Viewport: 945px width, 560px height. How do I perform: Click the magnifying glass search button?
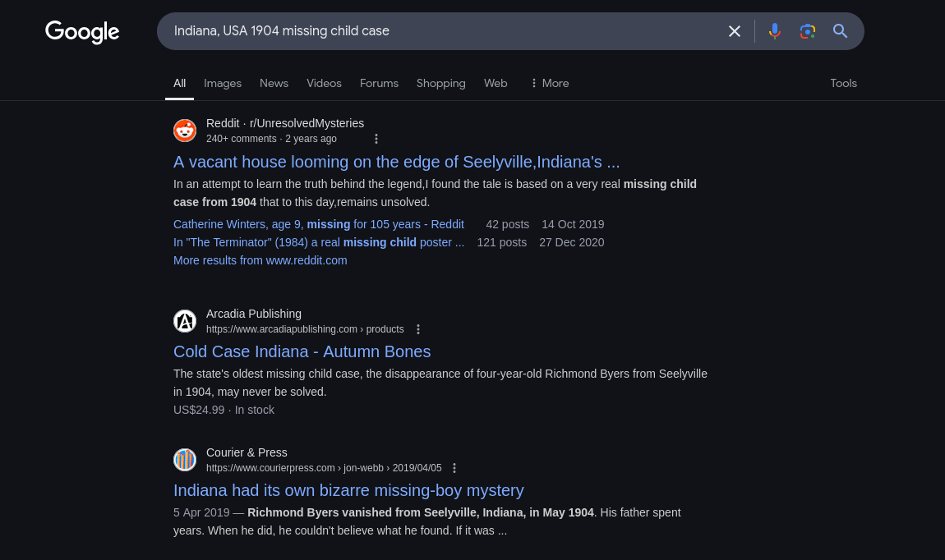(840, 31)
